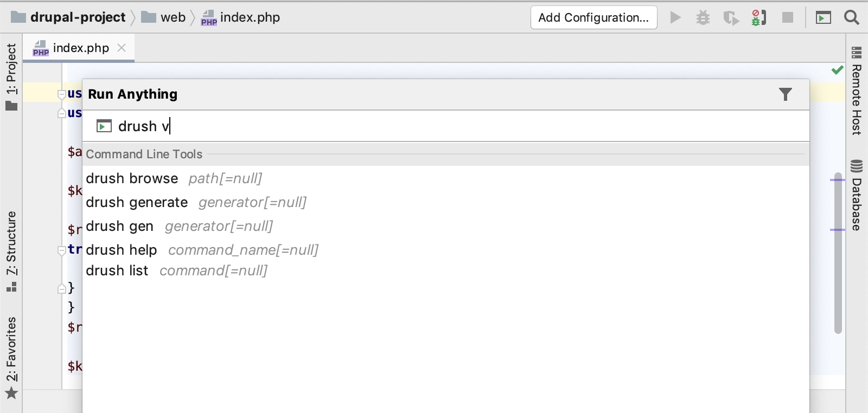Click the green inspection checkmark
This screenshot has height=413, width=868.
coord(838,70)
